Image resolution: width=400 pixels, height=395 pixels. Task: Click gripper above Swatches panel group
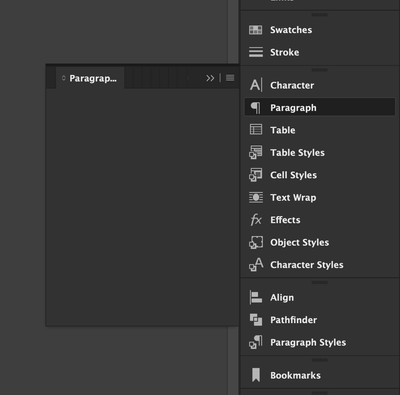[x=319, y=15]
